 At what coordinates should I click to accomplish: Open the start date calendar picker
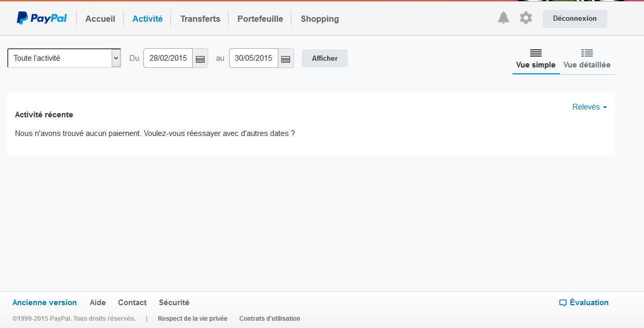pyautogui.click(x=200, y=59)
